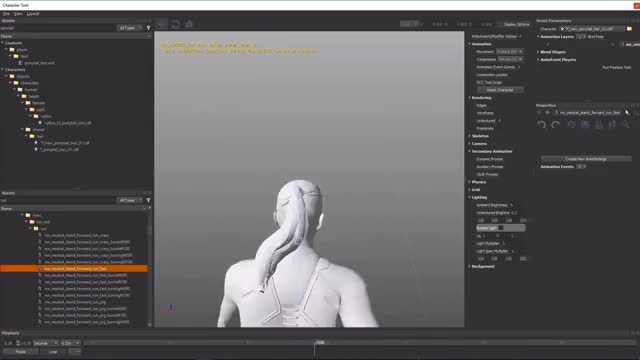Click the filter funnel icon in the top Assets panel

coord(148,28)
